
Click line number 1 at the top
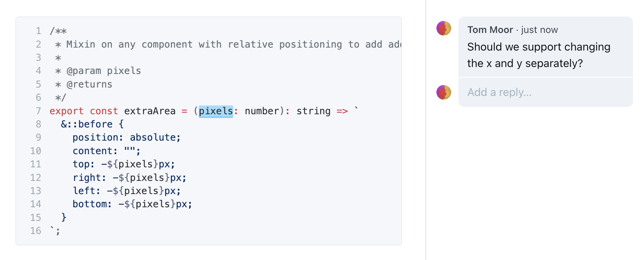(38, 31)
